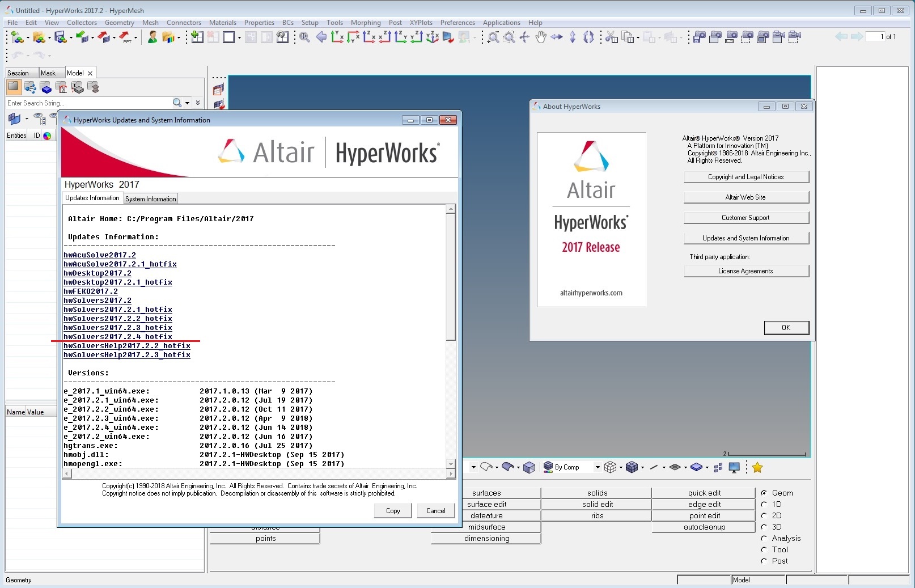Click the Shaded Geometry cube icon
The height and width of the screenshot is (588, 915).
click(x=529, y=467)
